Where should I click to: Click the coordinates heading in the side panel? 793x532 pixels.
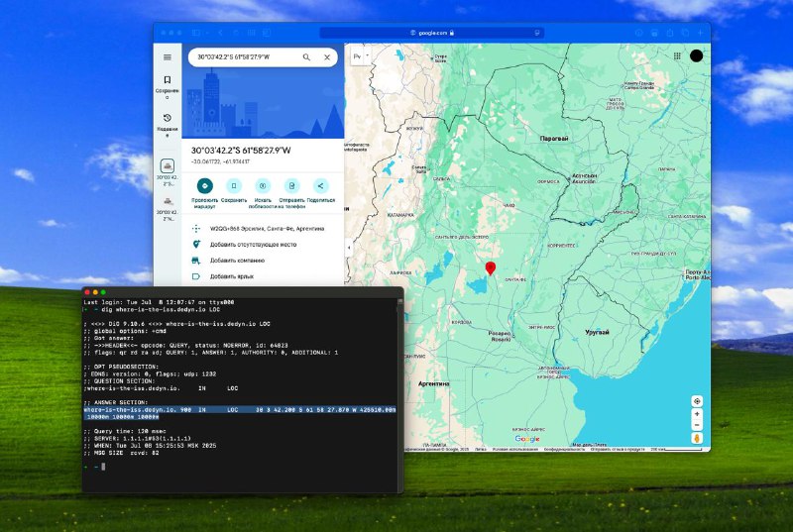click(x=241, y=150)
